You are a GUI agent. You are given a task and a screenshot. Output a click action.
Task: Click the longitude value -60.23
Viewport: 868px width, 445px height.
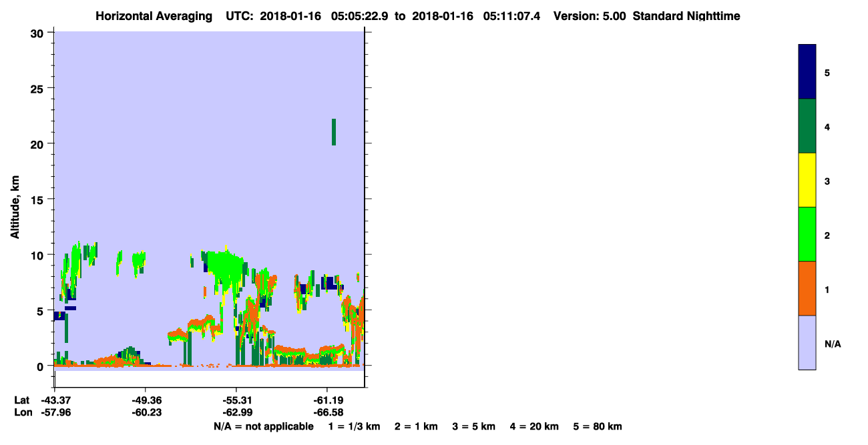[x=146, y=412]
